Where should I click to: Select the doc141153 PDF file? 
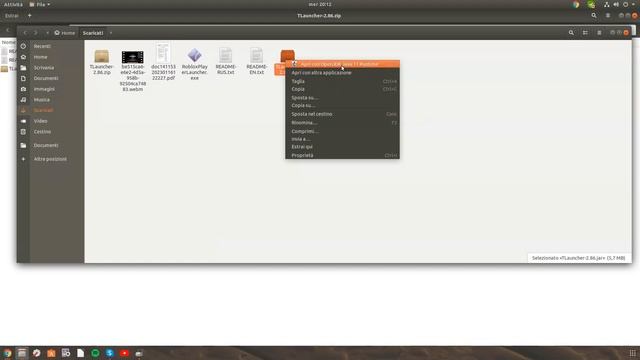point(163,53)
